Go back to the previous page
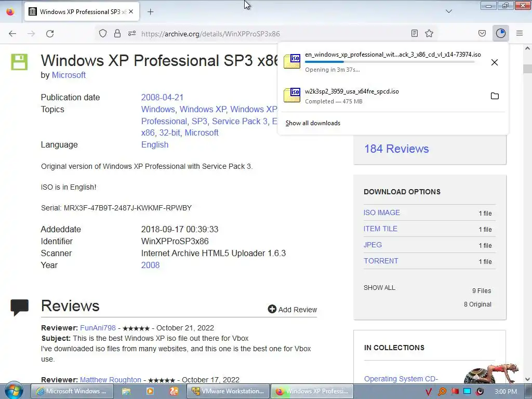 [12, 34]
